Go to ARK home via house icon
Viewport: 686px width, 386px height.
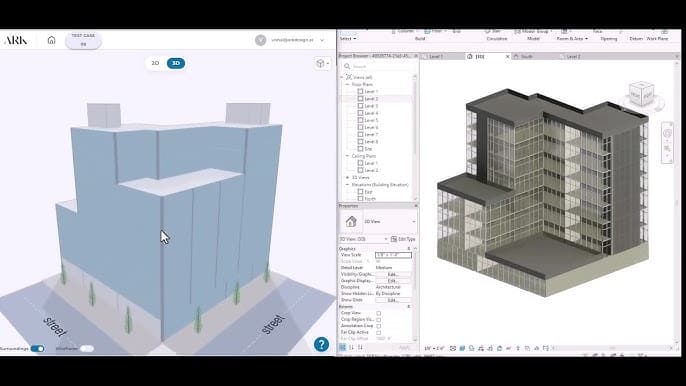pyautogui.click(x=51, y=40)
